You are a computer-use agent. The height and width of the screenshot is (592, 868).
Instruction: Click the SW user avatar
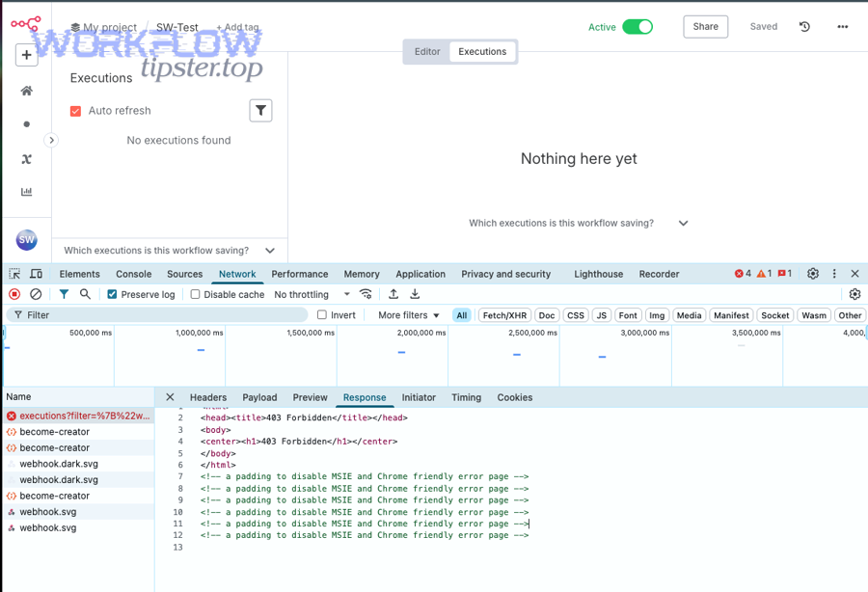(x=27, y=239)
